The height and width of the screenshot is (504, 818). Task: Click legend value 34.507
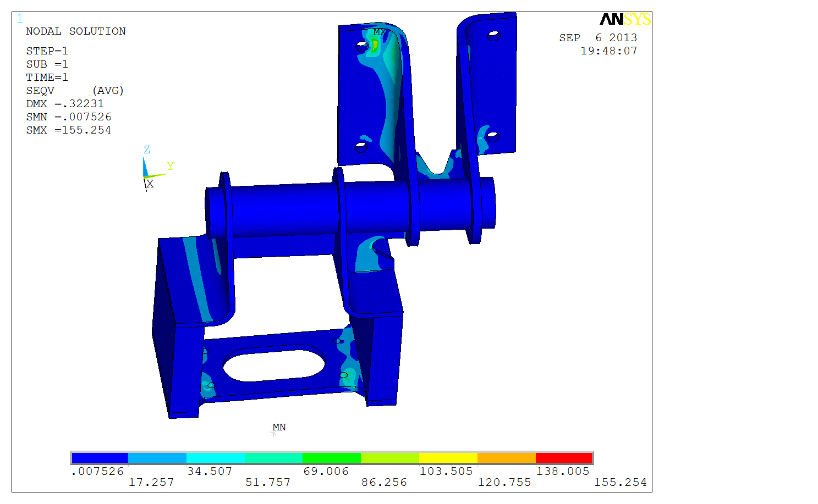[x=210, y=472]
